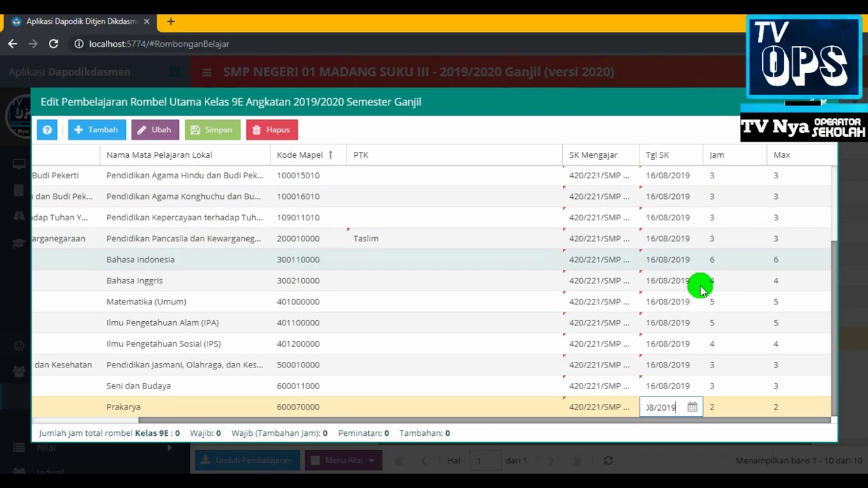Screen dimensions: 868x488
Task: Click the address bar URL localhost:5774
Action: 159,43
